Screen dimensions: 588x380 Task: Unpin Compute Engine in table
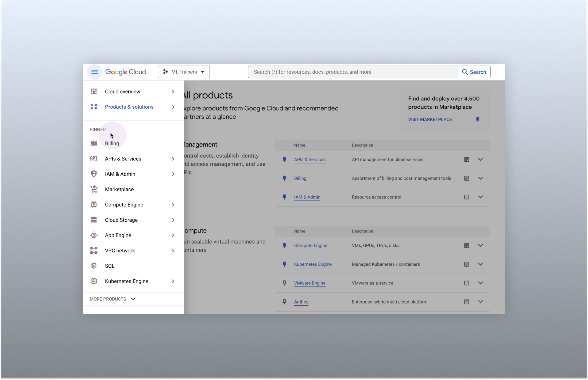pos(284,245)
